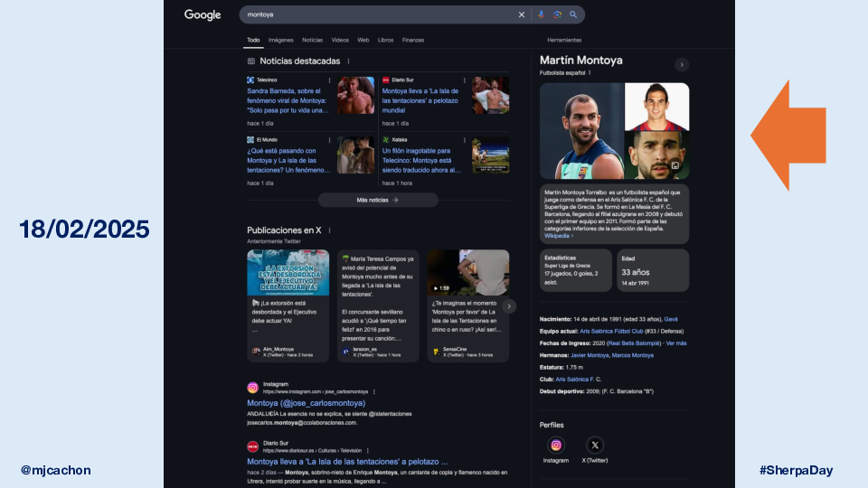This screenshot has width=868, height=488.
Task: Switch to the Noticias tab
Action: click(312, 40)
